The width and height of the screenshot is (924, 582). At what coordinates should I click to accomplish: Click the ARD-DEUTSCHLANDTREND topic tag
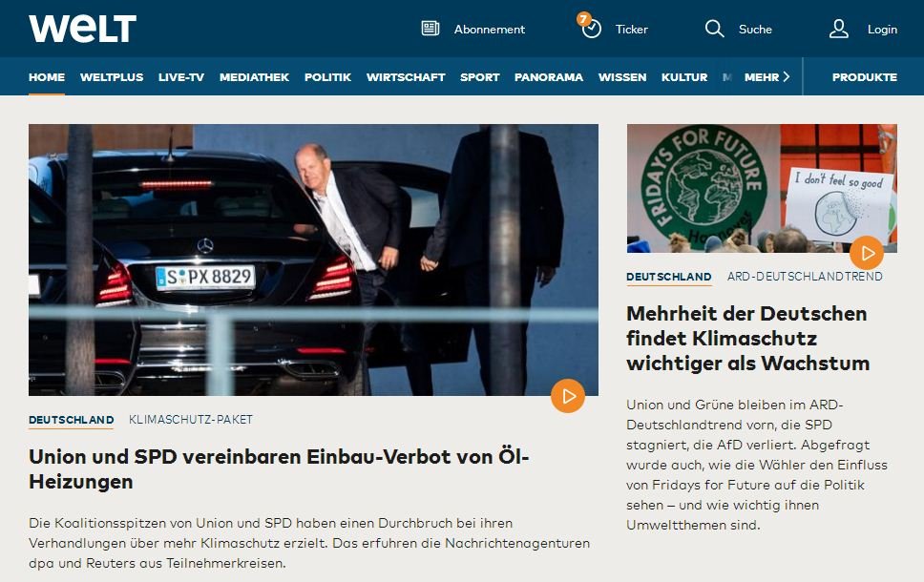805,277
